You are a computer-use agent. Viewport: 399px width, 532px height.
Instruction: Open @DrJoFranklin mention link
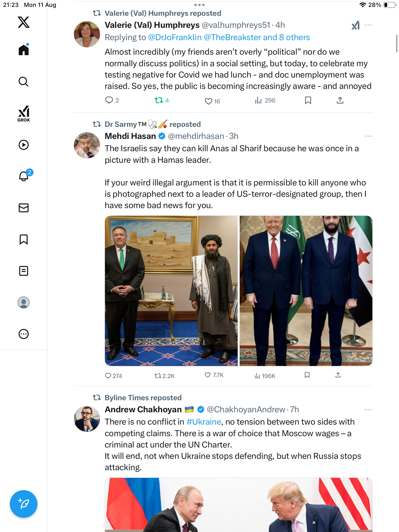tap(175, 37)
